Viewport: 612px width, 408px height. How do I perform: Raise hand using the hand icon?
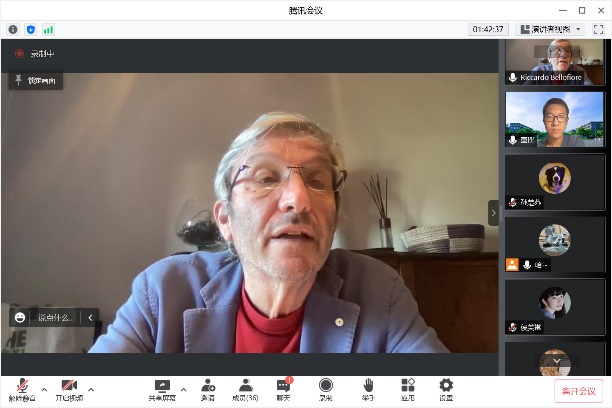[367, 389]
